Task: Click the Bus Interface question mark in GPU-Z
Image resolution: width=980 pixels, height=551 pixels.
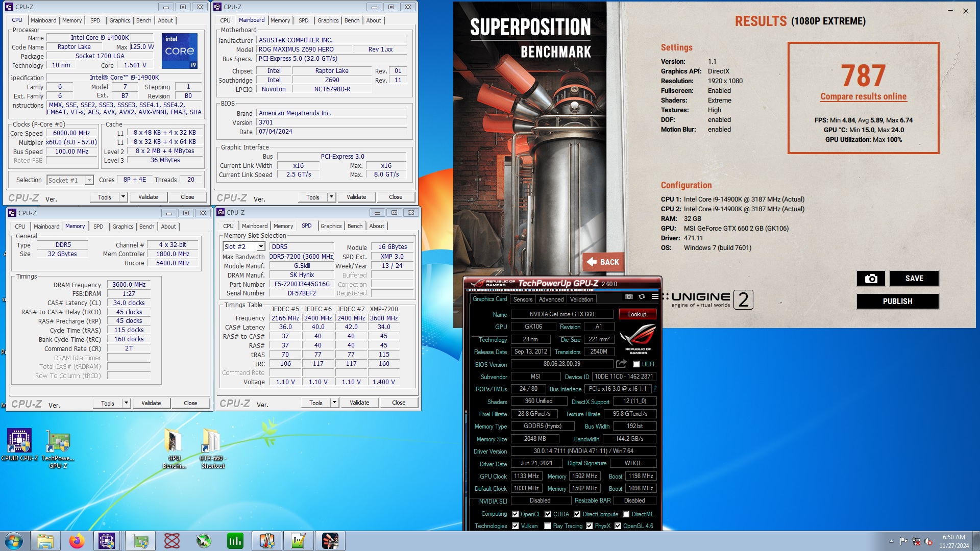Action: (x=655, y=389)
